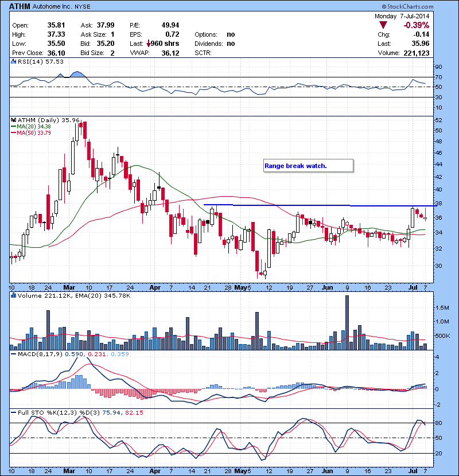Click the Monday 7-Jul-2014 date
This screenshot has width=459, height=476.
[402, 16]
